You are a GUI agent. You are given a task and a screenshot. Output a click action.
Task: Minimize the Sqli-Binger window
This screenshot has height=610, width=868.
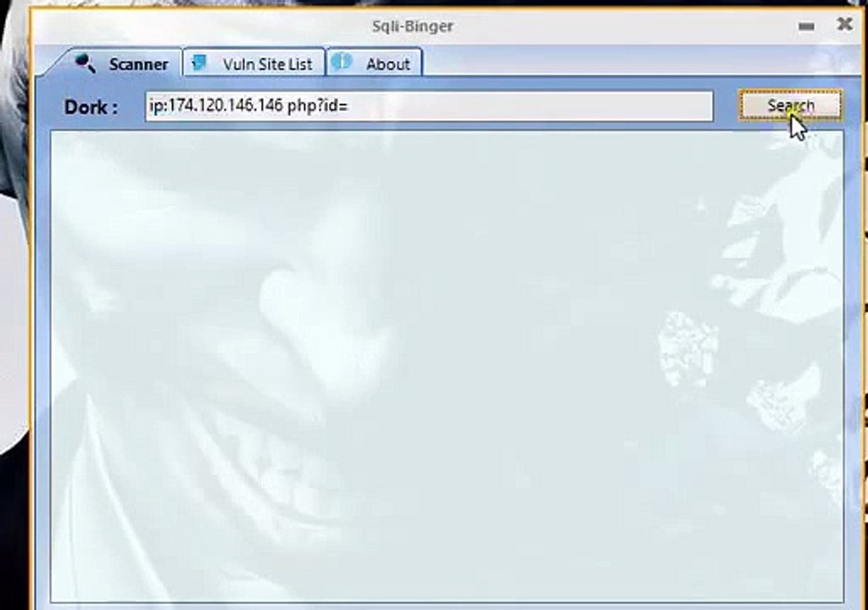point(807,26)
